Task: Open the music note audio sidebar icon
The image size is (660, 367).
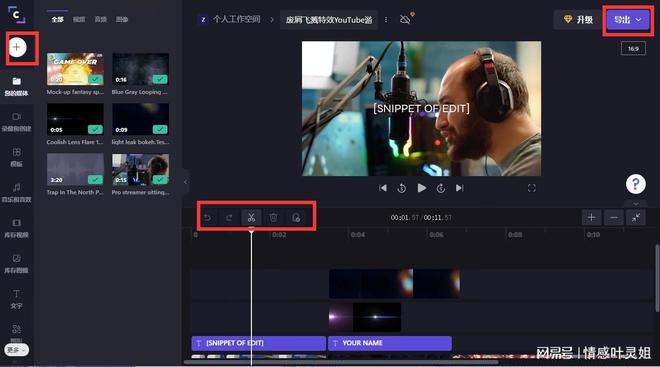Action: pyautogui.click(x=16, y=187)
